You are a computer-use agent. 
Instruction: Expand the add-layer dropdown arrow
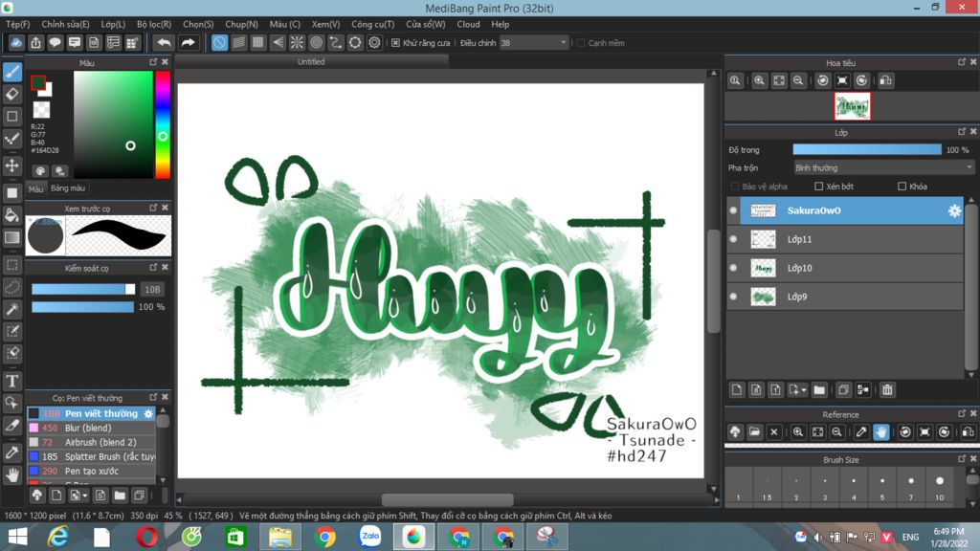[x=804, y=390]
